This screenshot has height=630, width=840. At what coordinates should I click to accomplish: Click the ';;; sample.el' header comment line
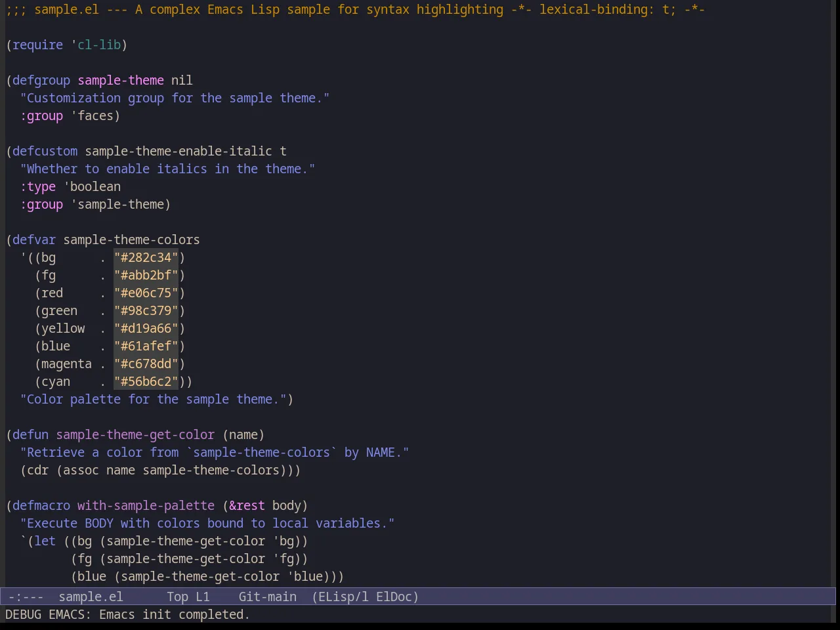(355, 9)
